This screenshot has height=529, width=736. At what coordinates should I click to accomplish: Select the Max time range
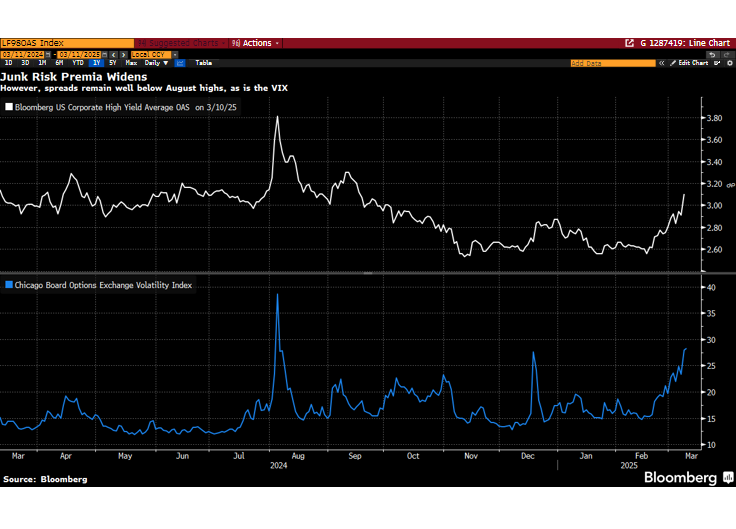[x=131, y=63]
